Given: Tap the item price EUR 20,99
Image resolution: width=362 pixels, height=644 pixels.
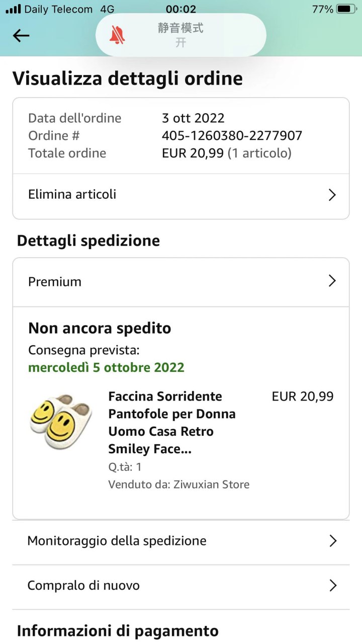Looking at the screenshot, I should 303,396.
